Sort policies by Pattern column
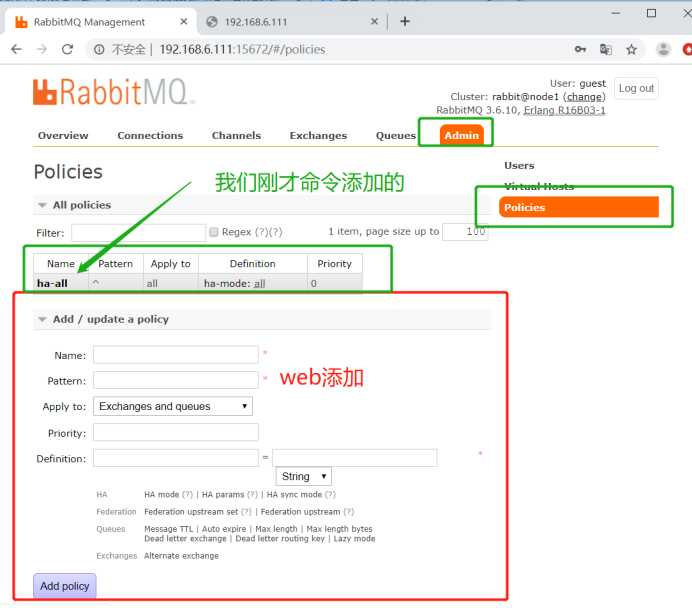The width and height of the screenshot is (692, 608). point(116,264)
